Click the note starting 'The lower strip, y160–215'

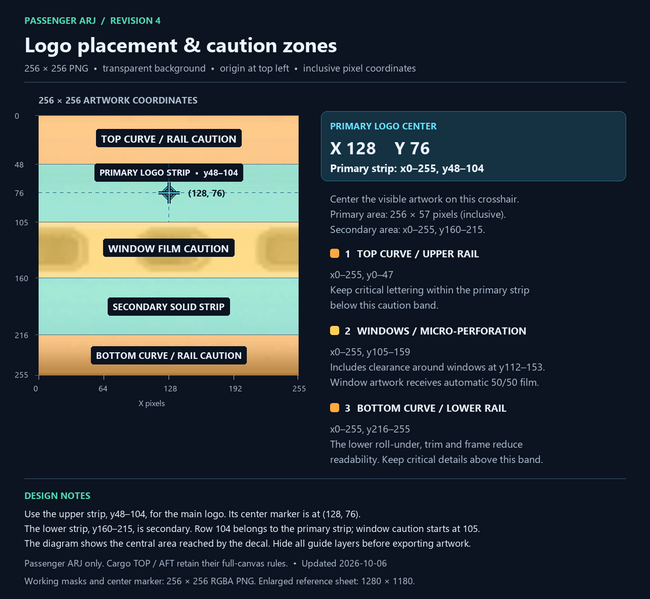tap(252, 529)
